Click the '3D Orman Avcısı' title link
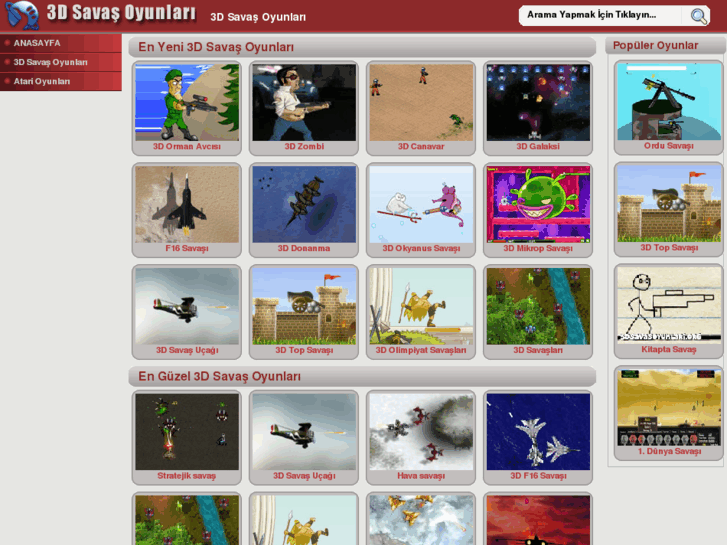 [187, 147]
